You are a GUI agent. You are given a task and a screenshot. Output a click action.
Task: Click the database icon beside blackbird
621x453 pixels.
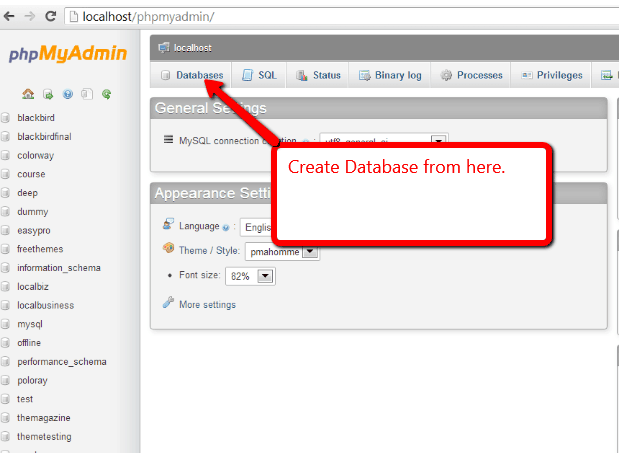pos(5,118)
